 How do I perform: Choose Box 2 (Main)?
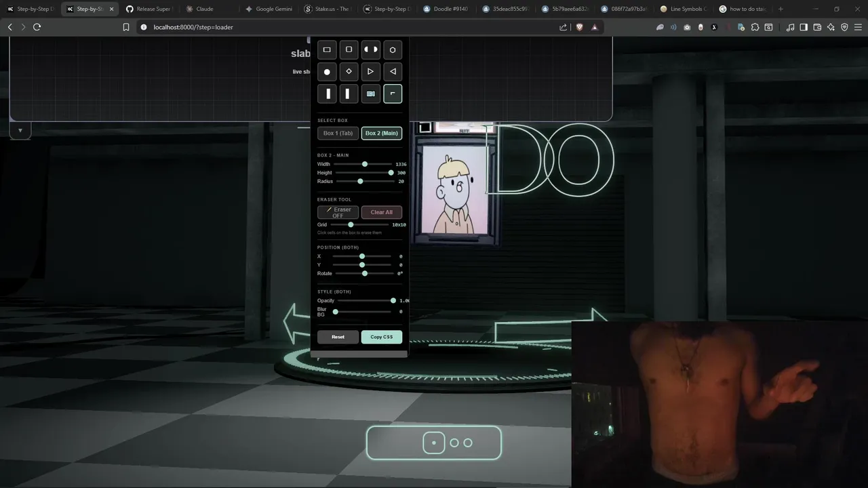(382, 133)
